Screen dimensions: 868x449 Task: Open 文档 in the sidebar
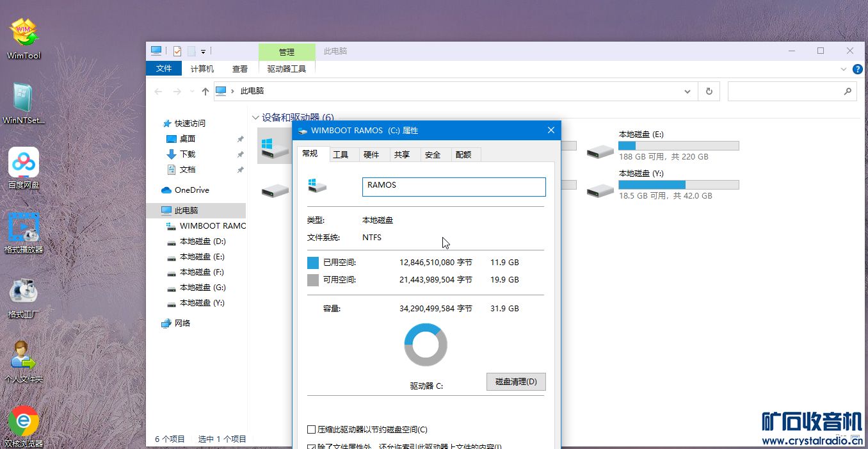point(188,170)
